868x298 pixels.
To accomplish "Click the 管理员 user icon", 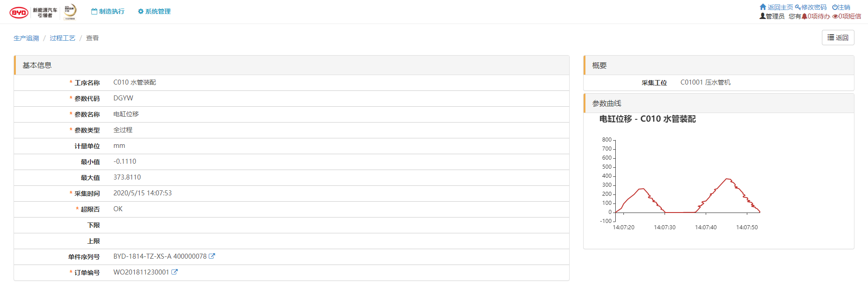I will click(763, 16).
